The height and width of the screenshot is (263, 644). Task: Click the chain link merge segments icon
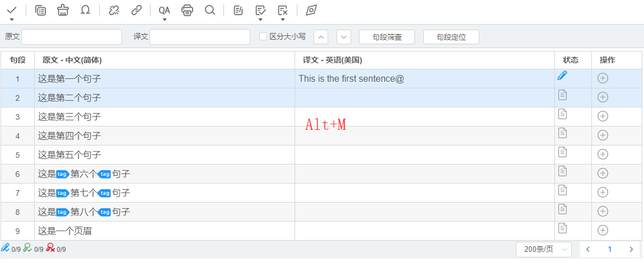click(x=136, y=10)
